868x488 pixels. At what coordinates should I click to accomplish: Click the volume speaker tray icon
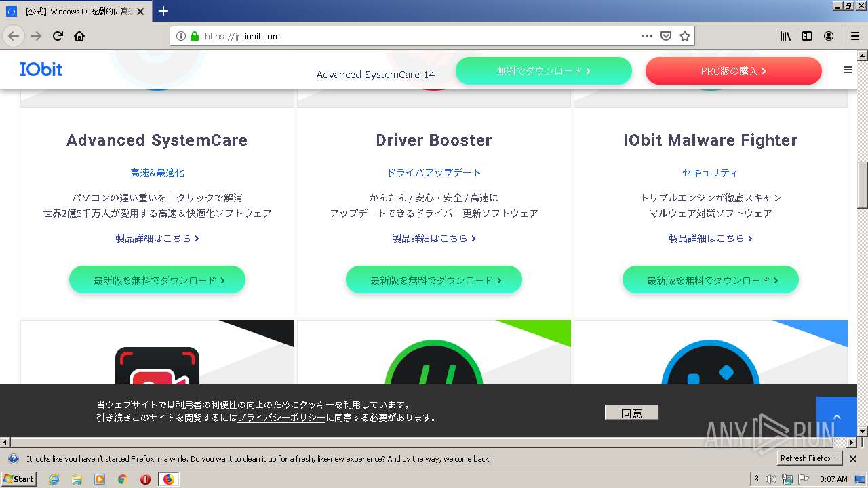tap(772, 479)
